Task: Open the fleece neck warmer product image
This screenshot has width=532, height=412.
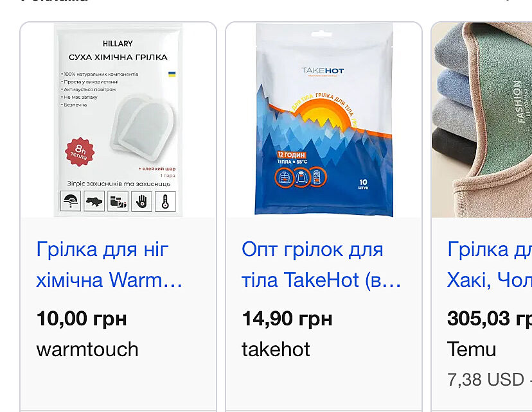Action: click(x=482, y=120)
